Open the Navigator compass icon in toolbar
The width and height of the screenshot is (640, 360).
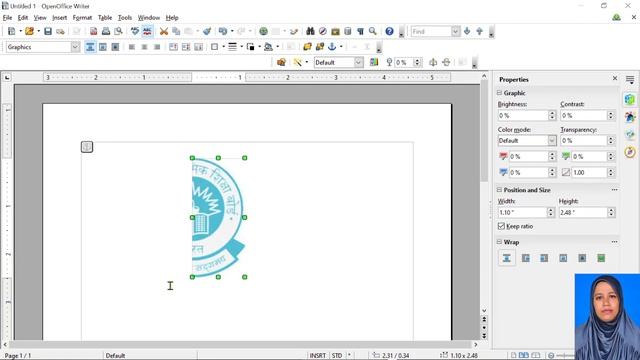pyautogui.click(x=322, y=31)
